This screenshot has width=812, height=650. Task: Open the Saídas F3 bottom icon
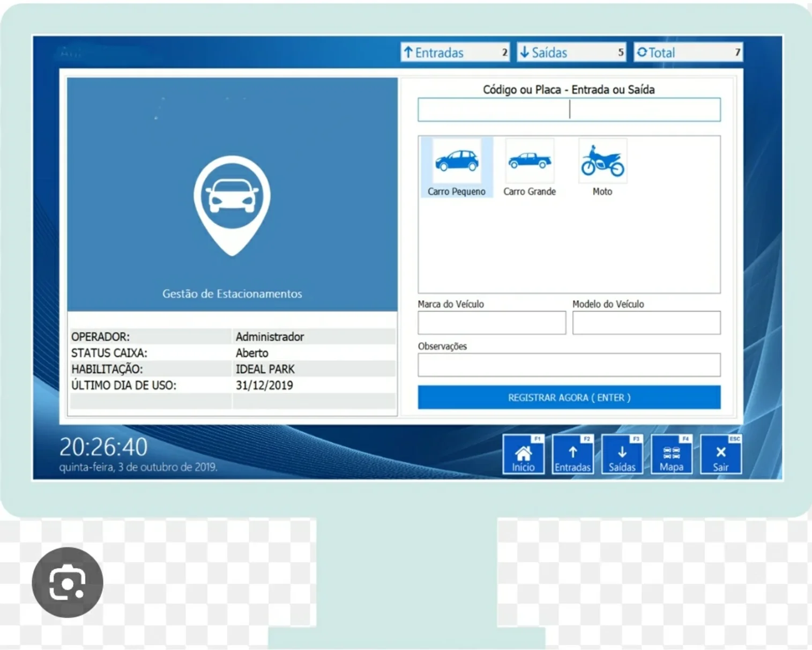(x=622, y=454)
